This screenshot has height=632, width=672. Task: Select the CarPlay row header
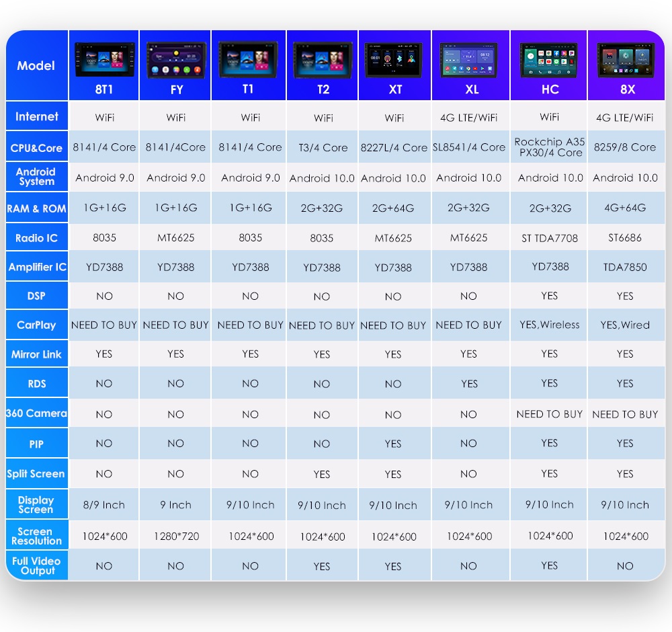[x=36, y=325]
